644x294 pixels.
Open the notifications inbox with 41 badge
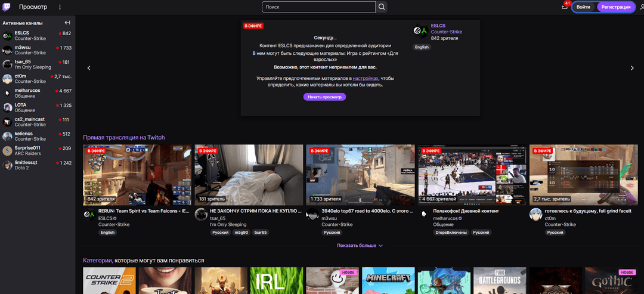click(565, 7)
